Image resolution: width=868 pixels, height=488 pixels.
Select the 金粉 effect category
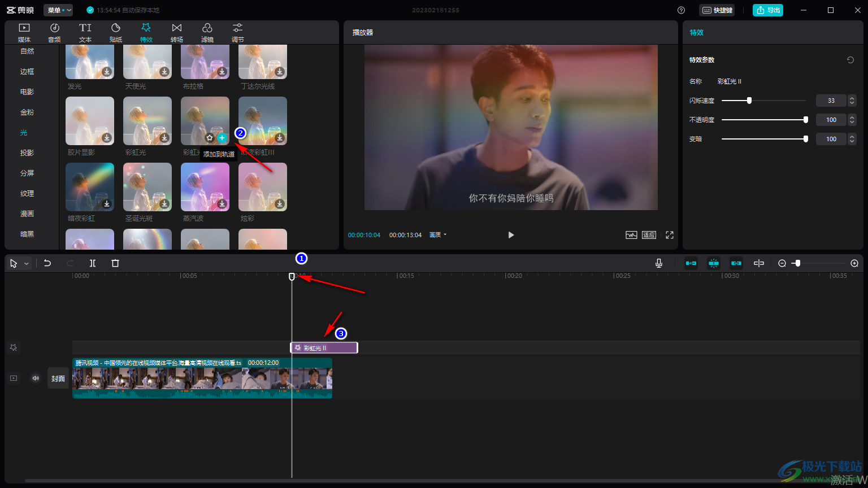tap(27, 112)
